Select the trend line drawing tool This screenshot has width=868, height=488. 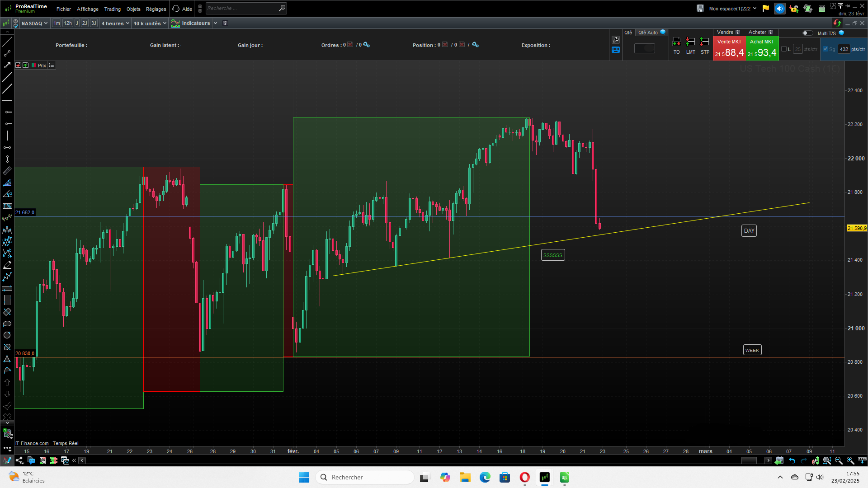(x=7, y=42)
